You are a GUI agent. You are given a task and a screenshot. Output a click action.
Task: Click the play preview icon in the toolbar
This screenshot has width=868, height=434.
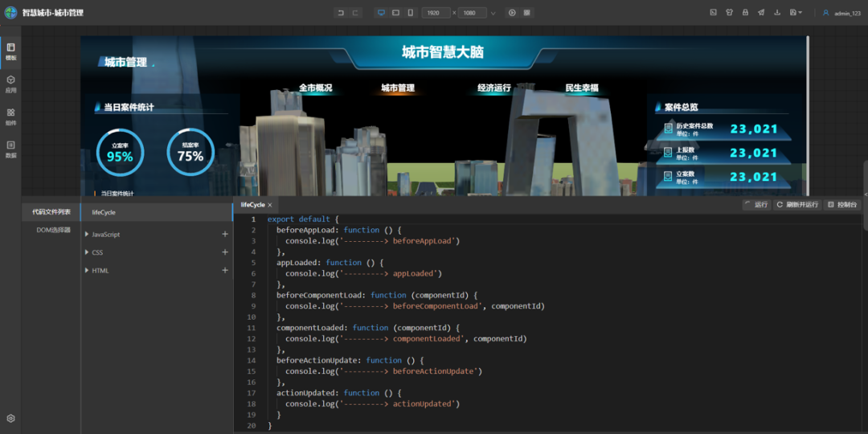pos(512,12)
